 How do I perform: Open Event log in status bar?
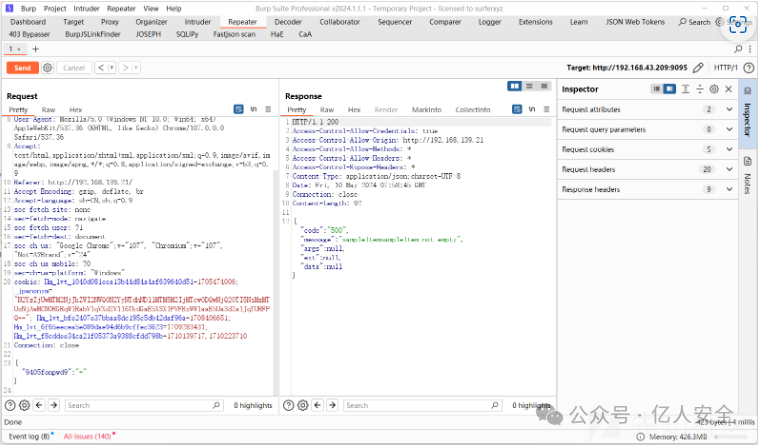31,436
